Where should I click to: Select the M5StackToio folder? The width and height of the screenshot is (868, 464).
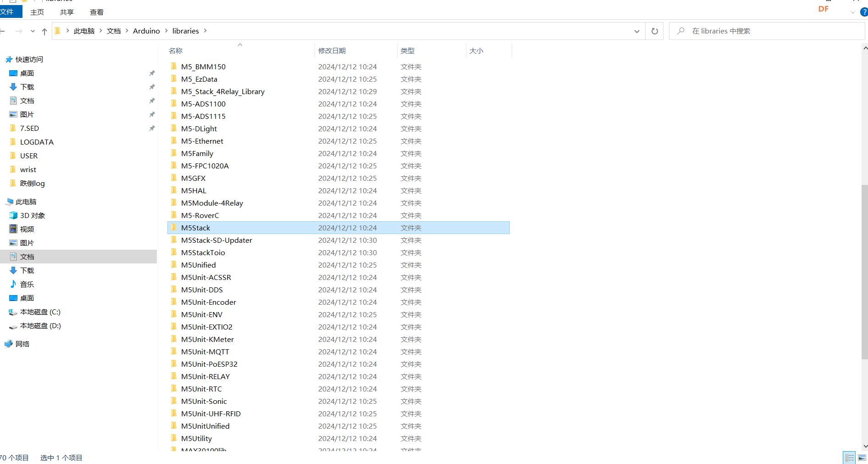click(x=338, y=252)
